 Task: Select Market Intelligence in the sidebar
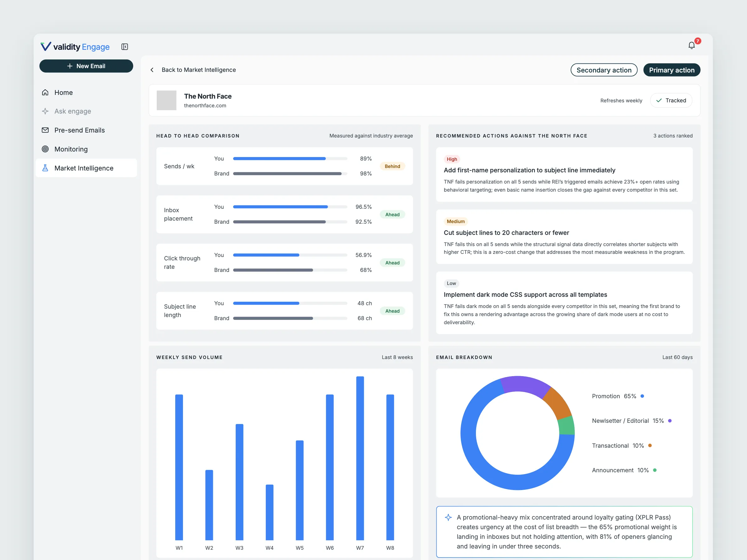pos(86,168)
